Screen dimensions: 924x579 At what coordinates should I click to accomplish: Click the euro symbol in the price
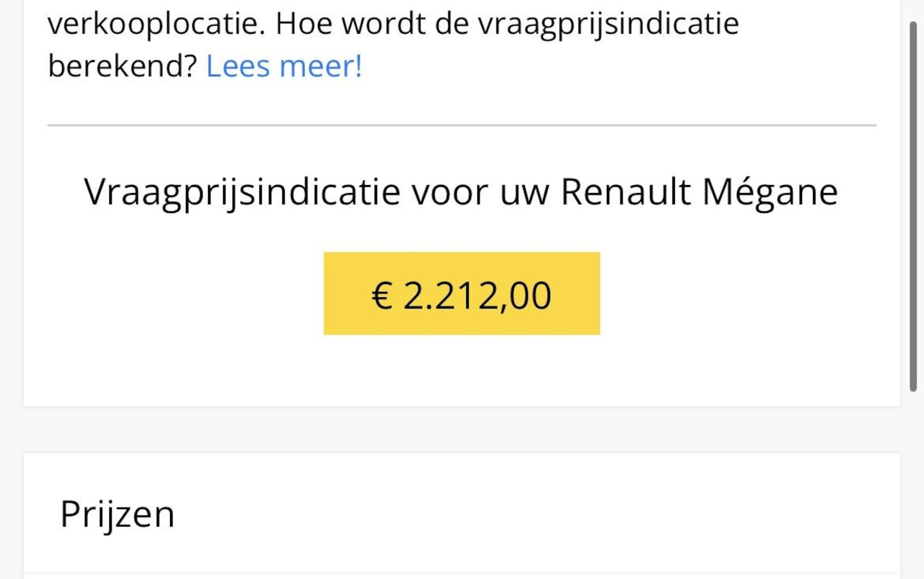381,296
